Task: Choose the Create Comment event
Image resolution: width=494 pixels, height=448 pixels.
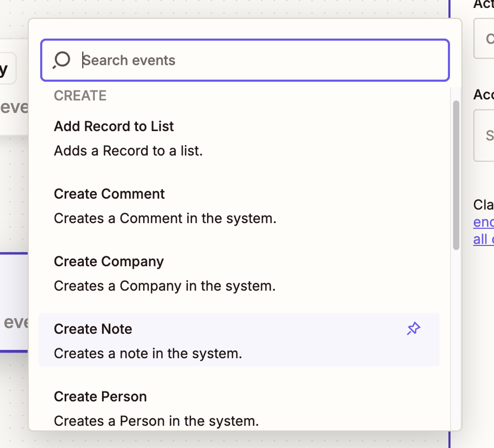Action: click(109, 194)
